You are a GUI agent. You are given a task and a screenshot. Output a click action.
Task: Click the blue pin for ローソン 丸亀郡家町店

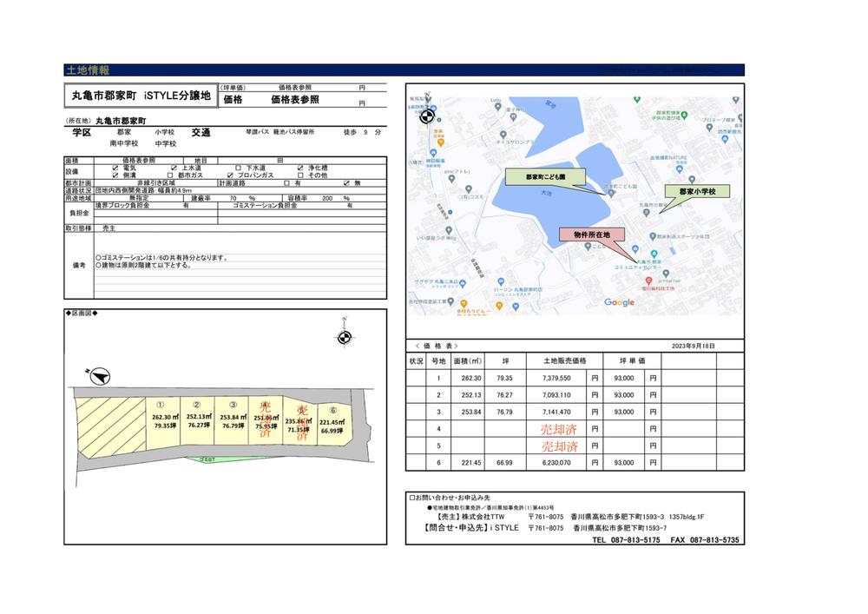501,282
